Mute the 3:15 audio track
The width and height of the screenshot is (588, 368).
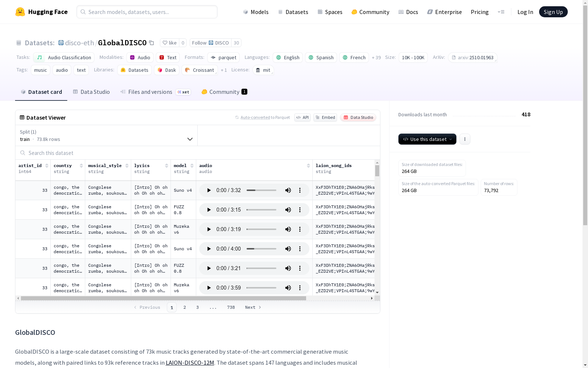288,210
